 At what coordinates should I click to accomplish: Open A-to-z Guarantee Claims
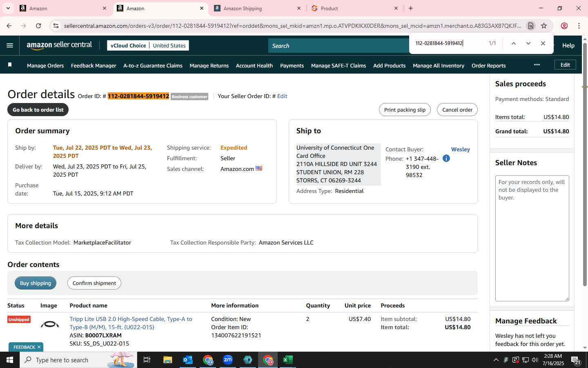153,65
